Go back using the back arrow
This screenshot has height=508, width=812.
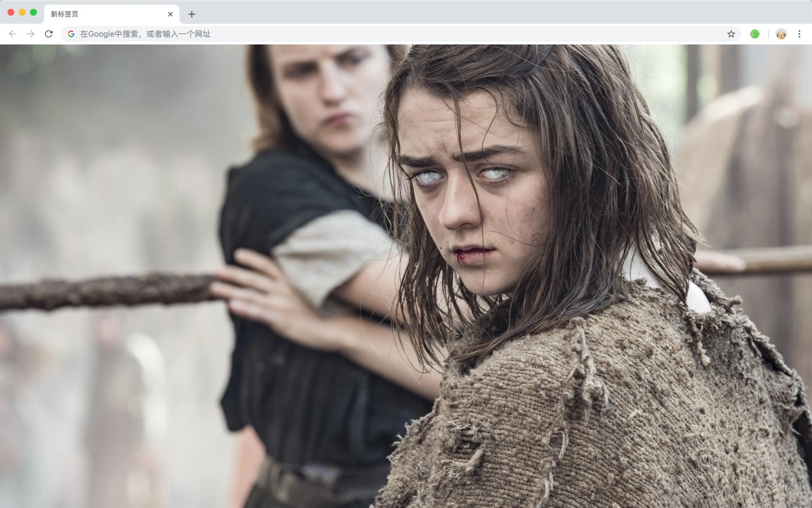tap(13, 34)
